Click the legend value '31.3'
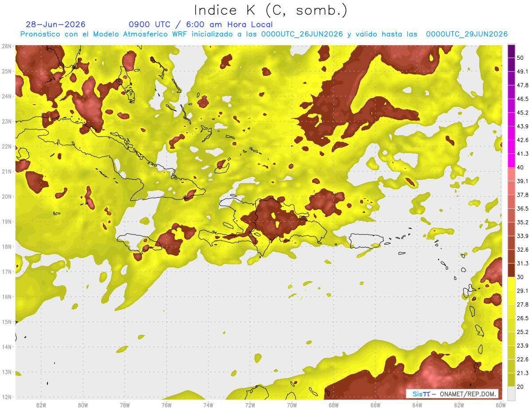Image resolution: width=532 pixels, height=411 pixels. pos(523,263)
